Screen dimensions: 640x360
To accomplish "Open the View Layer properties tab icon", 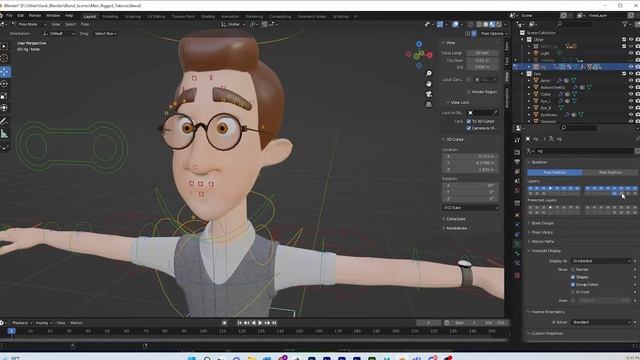I will tap(517, 171).
